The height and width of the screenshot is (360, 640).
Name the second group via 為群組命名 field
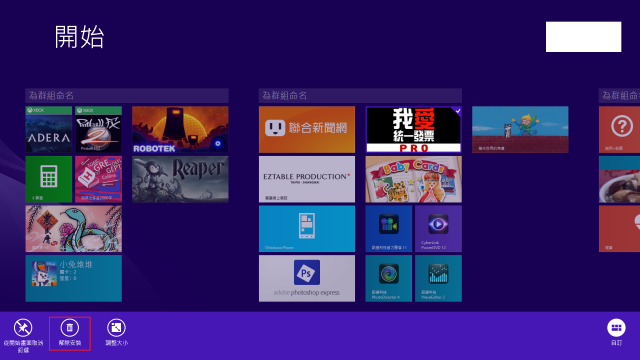point(360,96)
